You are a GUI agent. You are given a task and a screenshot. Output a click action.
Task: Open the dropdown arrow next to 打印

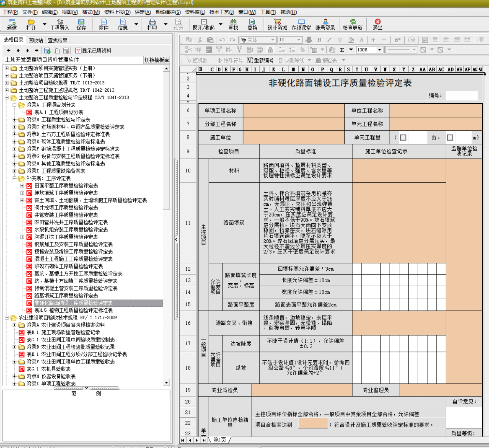coord(166,24)
